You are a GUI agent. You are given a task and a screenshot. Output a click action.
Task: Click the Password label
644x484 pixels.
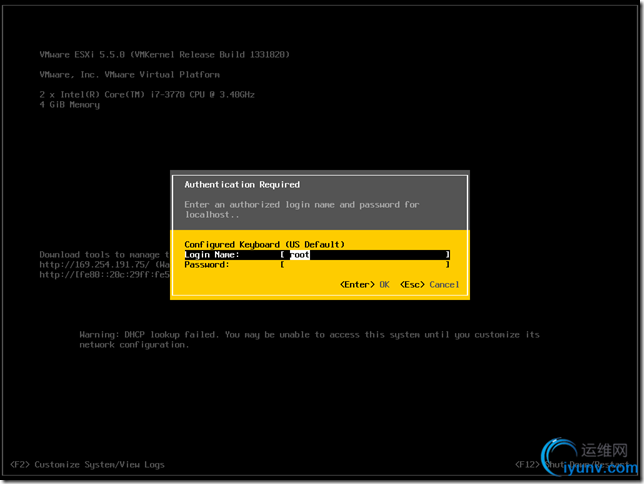(x=207, y=265)
